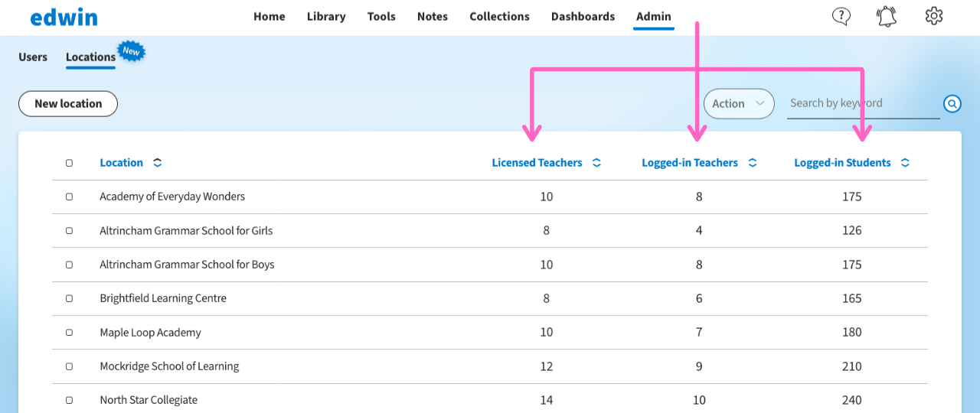
Task: Click Maple Loop Academy logged-in teachers 7
Action: coord(699,333)
